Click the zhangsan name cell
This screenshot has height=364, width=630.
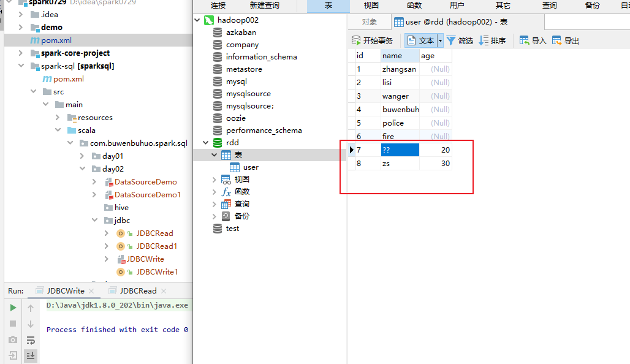pos(400,69)
